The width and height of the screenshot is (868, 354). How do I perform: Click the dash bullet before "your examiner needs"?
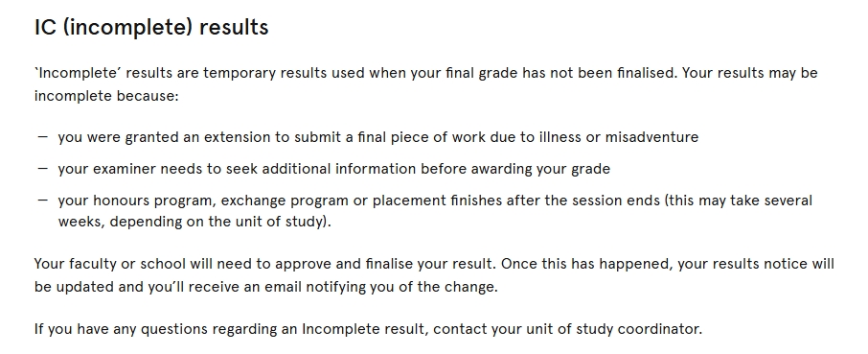click(42, 168)
